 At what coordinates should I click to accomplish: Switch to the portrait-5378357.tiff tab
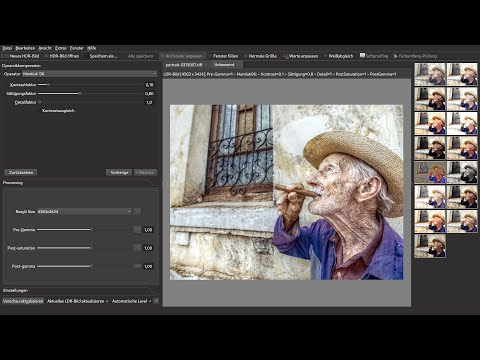(x=184, y=65)
